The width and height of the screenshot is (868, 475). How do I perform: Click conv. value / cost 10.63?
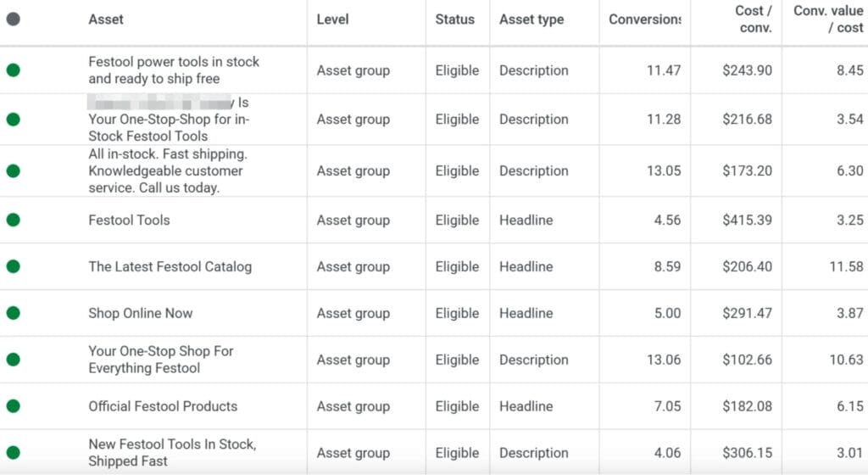pyautogui.click(x=846, y=360)
